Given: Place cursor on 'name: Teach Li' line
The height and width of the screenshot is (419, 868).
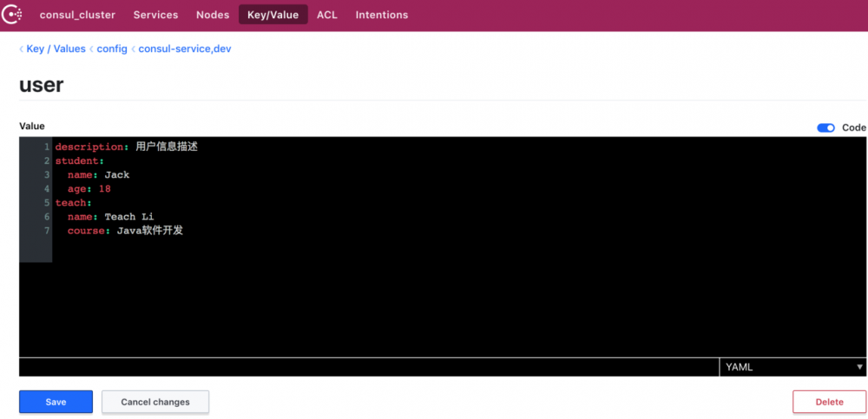Looking at the screenshot, I should pos(111,216).
